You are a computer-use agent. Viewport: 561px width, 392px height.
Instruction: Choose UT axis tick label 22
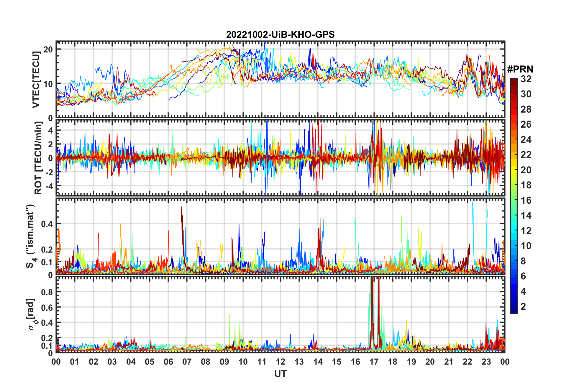pos(467,362)
